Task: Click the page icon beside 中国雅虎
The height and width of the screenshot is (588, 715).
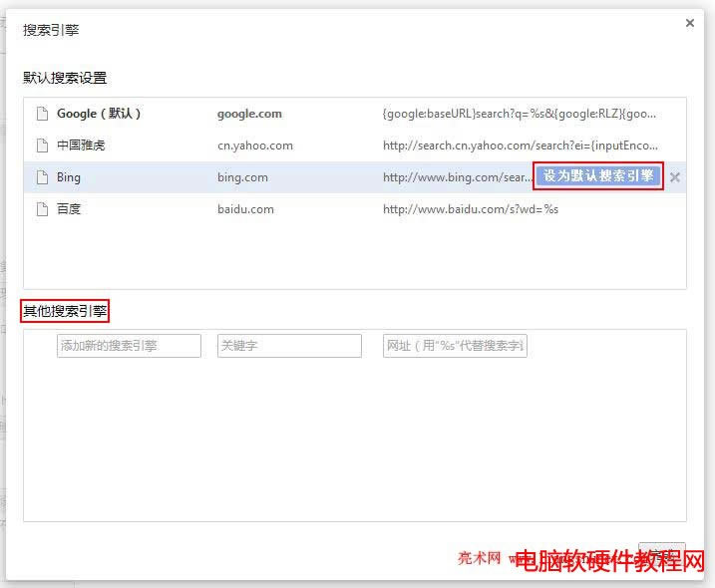Action: click(x=42, y=146)
